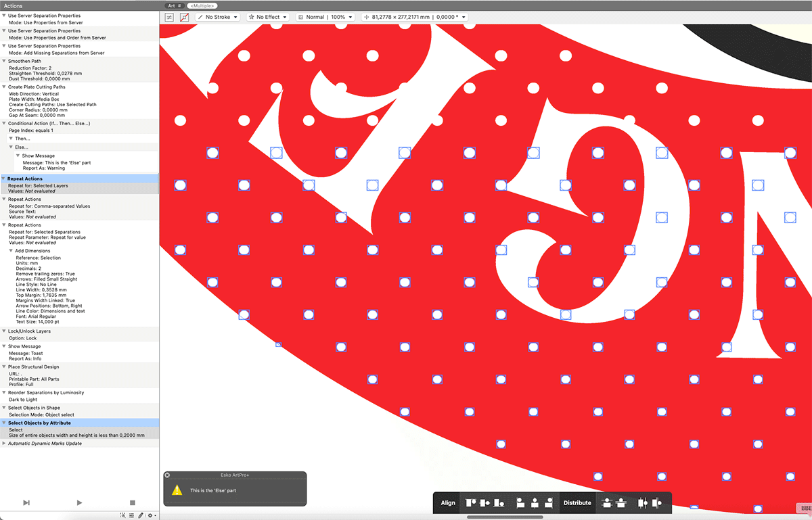
Task: Click the Play action button
Action: pos(79,502)
